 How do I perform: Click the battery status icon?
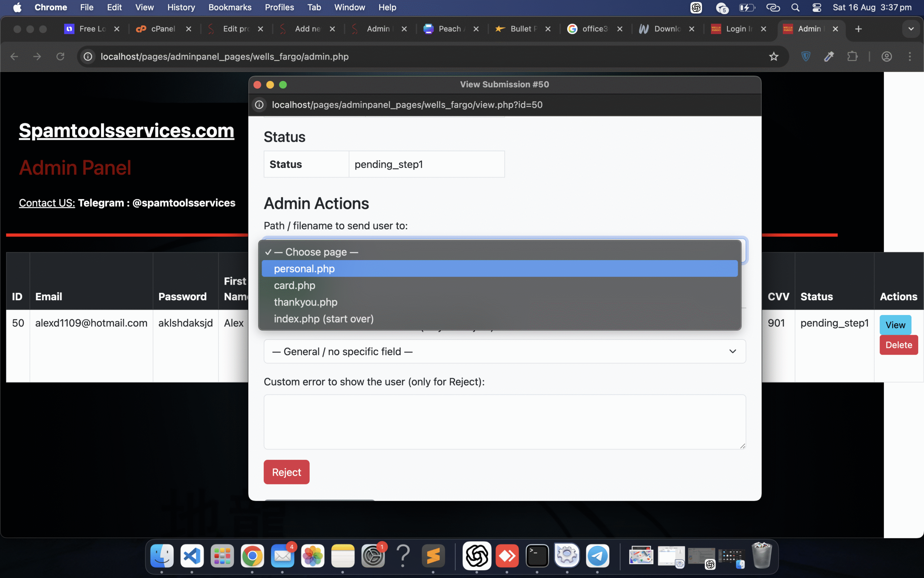point(747,8)
